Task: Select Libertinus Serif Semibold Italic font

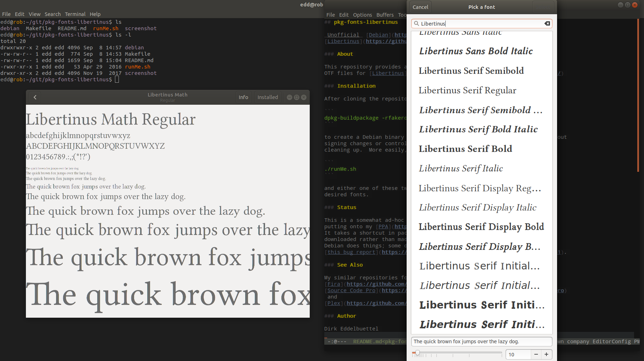Action: [482, 110]
